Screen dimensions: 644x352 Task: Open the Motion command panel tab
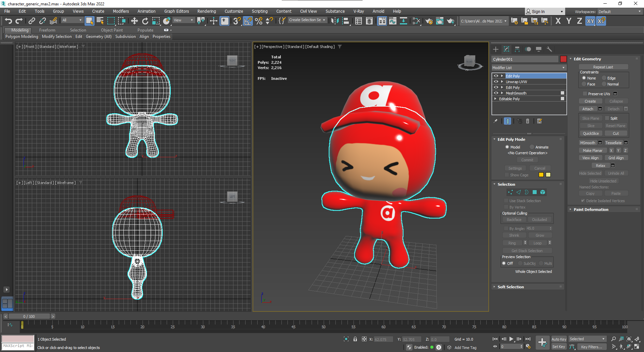point(528,49)
